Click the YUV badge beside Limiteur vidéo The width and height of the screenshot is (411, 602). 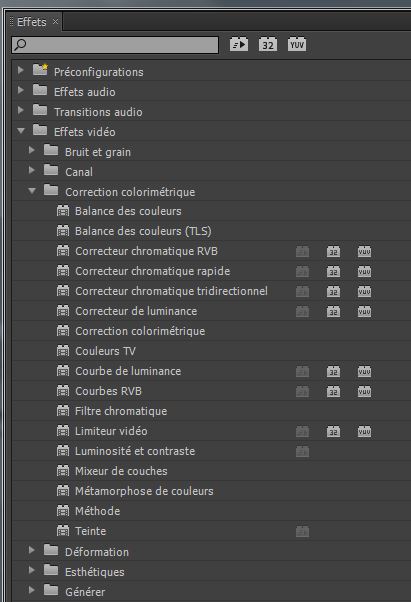point(364,432)
